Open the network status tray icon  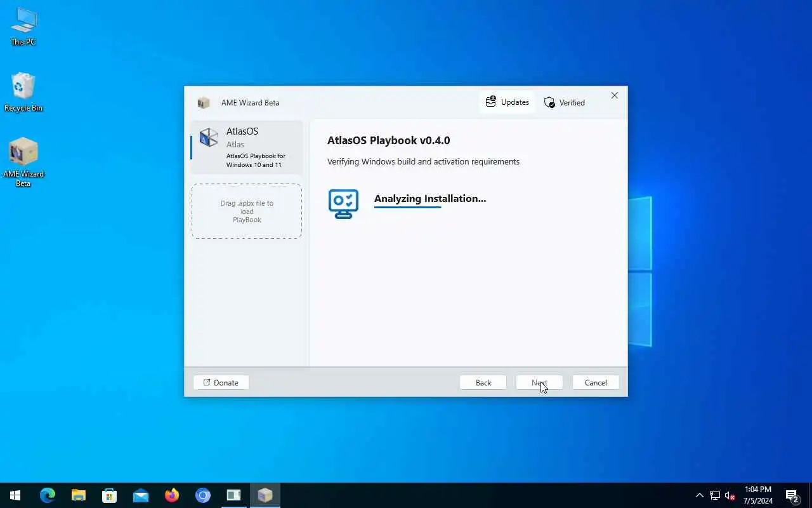point(715,495)
